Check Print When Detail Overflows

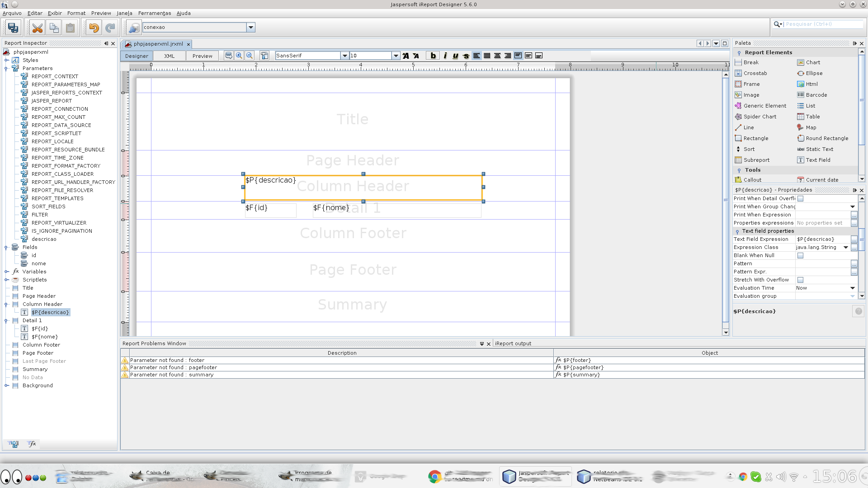800,199
